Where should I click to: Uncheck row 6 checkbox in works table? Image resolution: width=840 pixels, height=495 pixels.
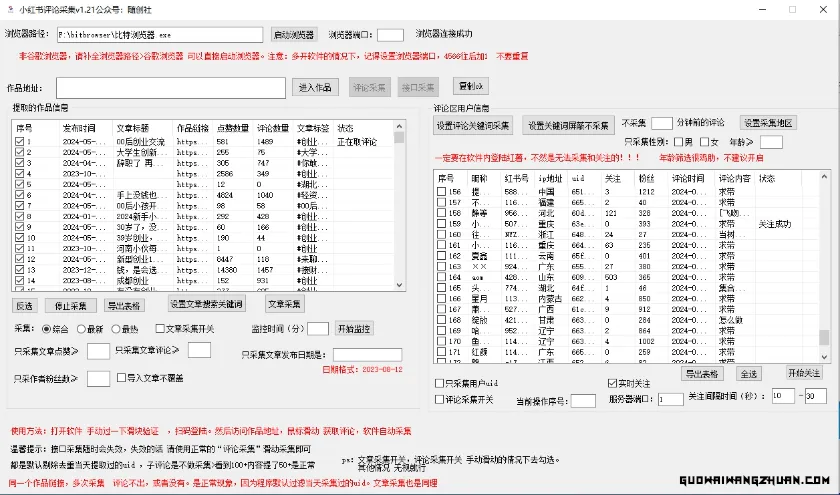pos(20,195)
